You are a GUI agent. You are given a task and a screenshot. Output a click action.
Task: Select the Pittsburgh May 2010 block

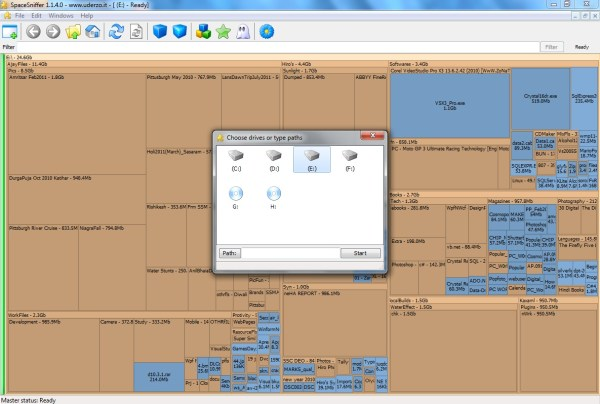click(x=184, y=111)
